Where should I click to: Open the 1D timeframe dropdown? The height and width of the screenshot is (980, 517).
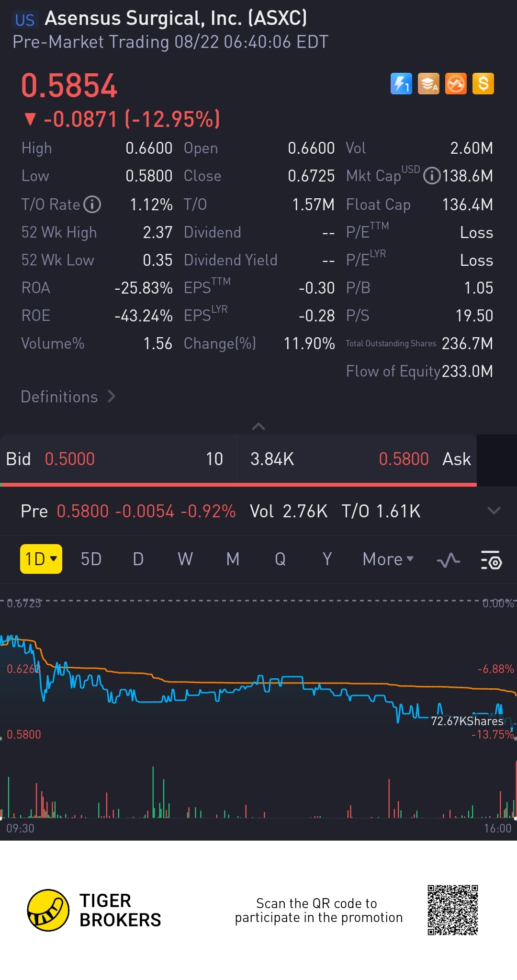[41, 559]
